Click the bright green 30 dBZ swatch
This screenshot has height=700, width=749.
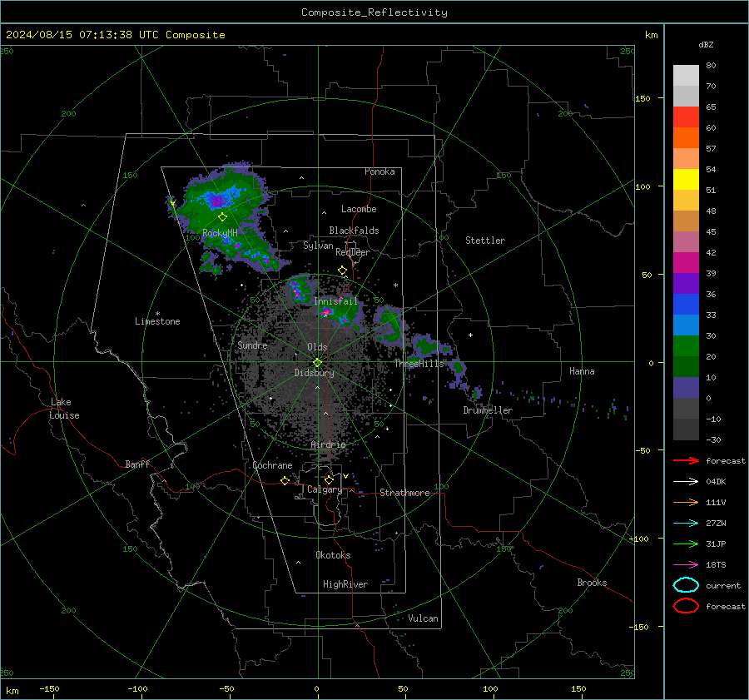pos(686,346)
